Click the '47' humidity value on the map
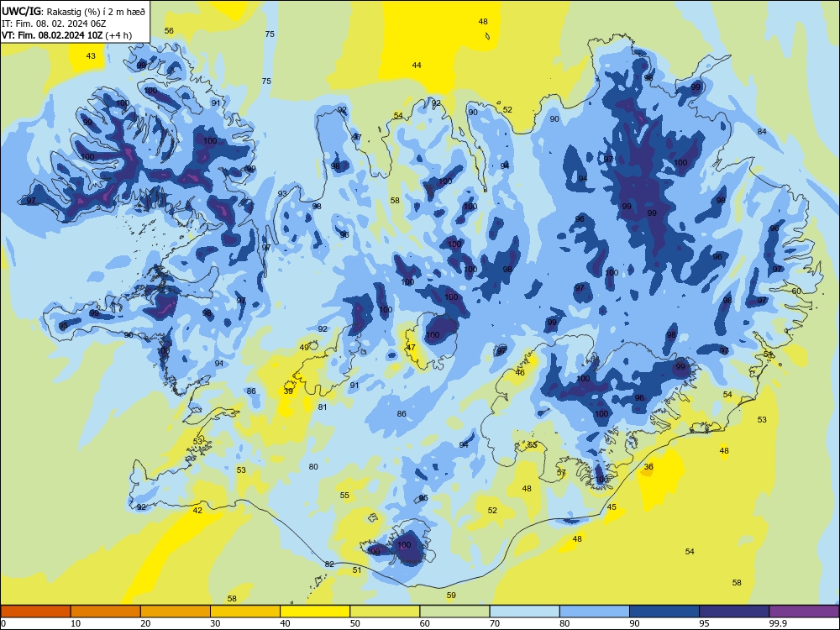840x630 pixels. coord(411,347)
